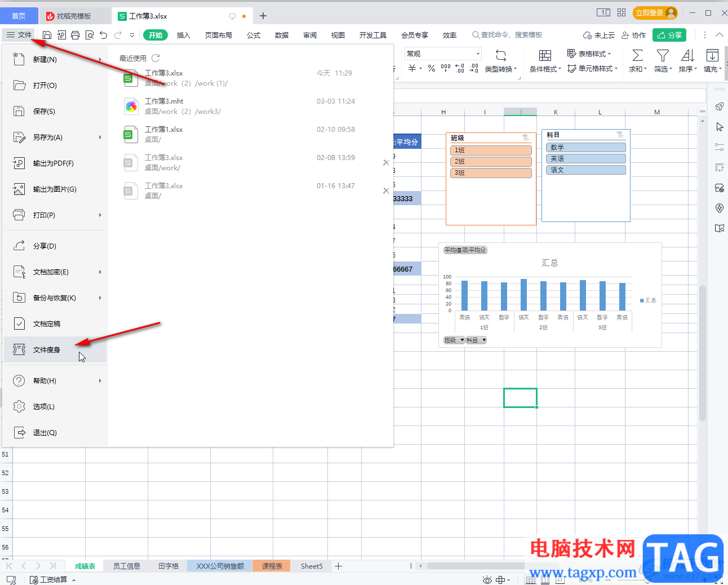This screenshot has height=585, width=728.
Task: Switch to the 插入 ribbon tab
Action: (184, 35)
